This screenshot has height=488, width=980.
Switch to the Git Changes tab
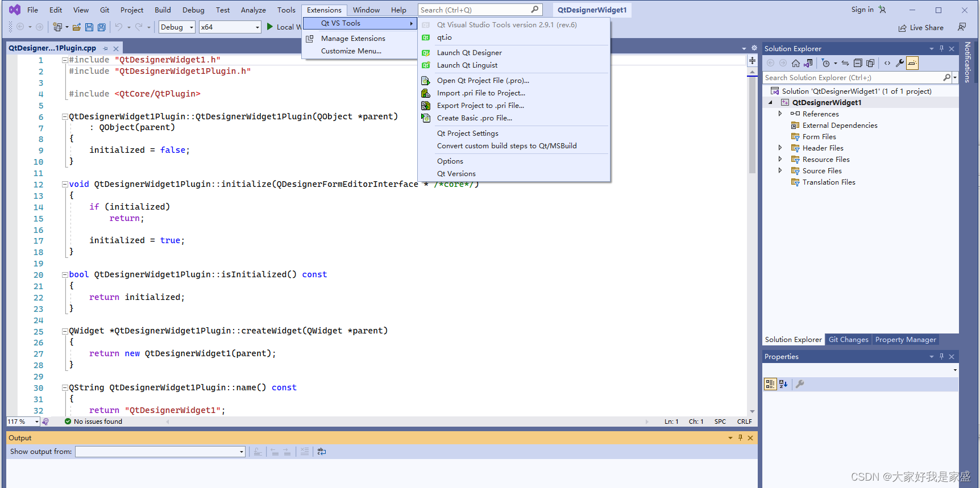[848, 339]
